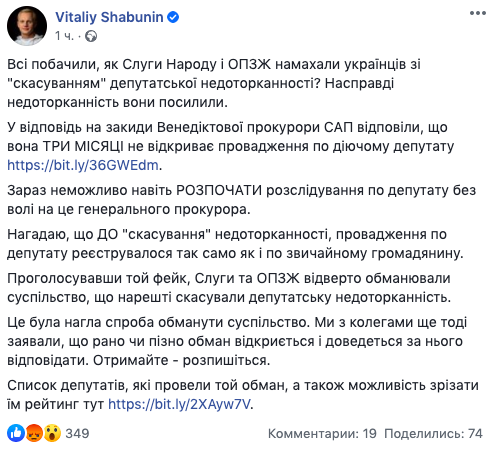Click the paragraph starting 'Це була нагла'
Image resolution: width=490 pixels, height=449 pixels.
click(237, 341)
